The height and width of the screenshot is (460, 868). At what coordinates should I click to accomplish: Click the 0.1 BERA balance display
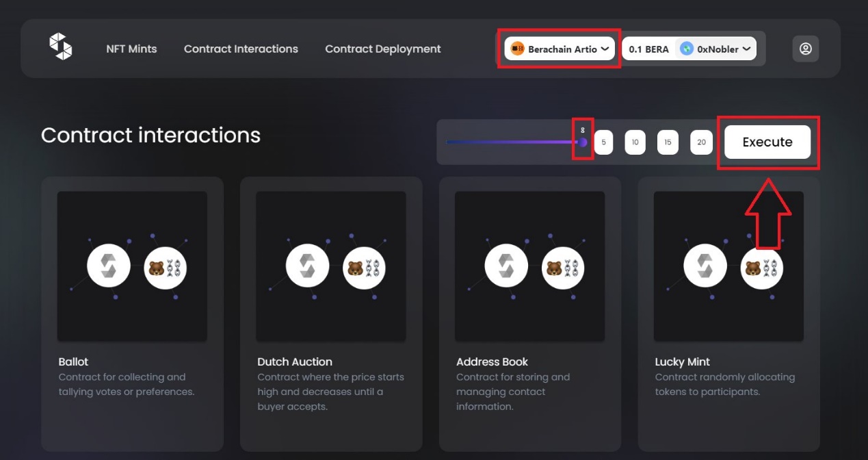click(x=648, y=49)
